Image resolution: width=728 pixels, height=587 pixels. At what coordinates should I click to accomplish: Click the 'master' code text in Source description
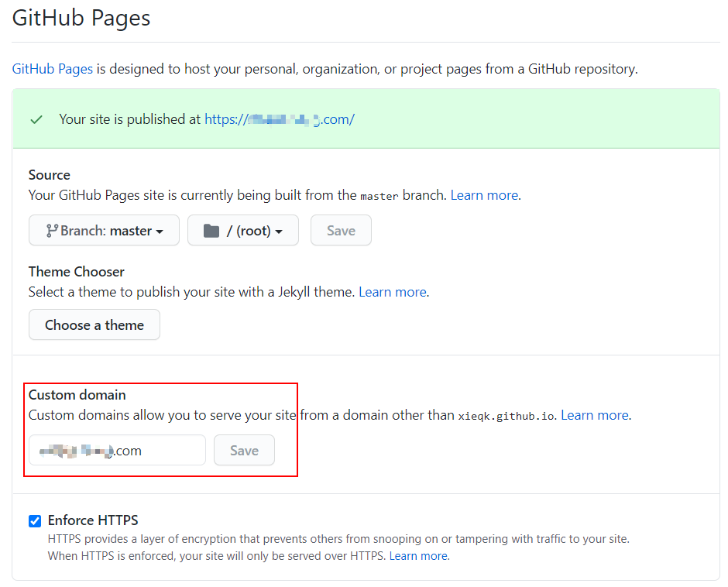tap(379, 196)
